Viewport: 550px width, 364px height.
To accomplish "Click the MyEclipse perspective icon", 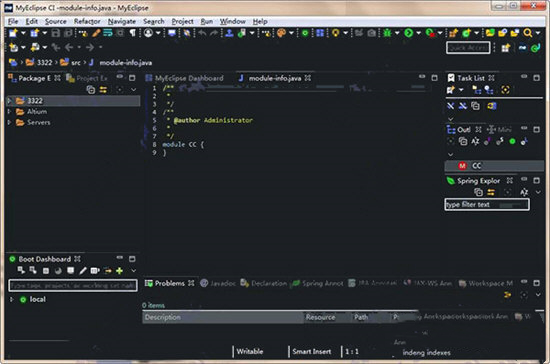I will click(523, 48).
